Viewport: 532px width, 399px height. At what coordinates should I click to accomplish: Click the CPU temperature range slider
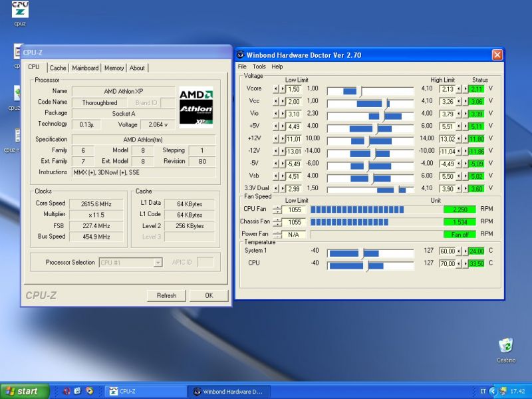point(370,265)
